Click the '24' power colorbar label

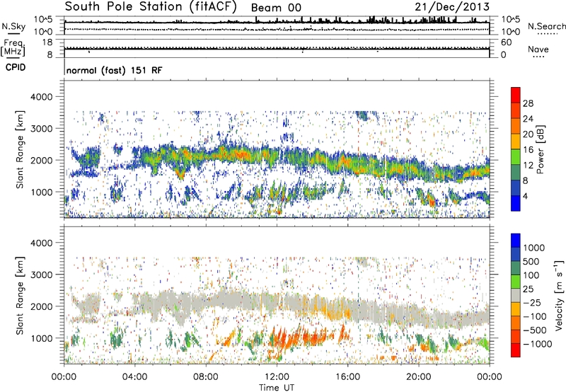click(528, 119)
